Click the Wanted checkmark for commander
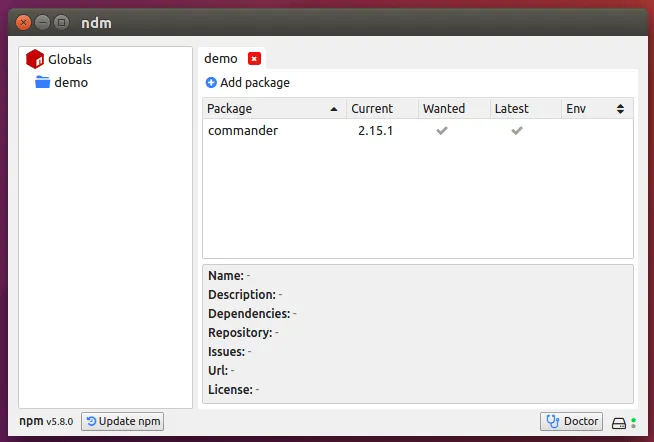Viewport: 654px width, 442px height. pyautogui.click(x=442, y=131)
